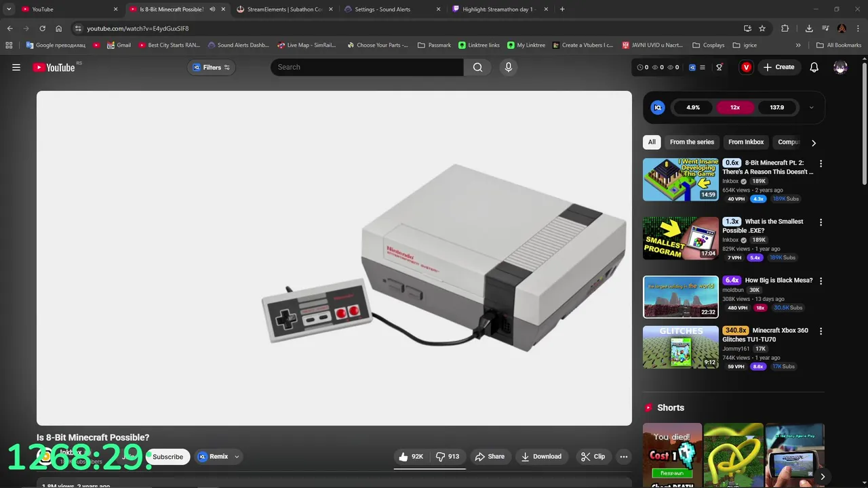Open more actions ellipsis below video
This screenshot has height=488, width=868.
point(624,457)
